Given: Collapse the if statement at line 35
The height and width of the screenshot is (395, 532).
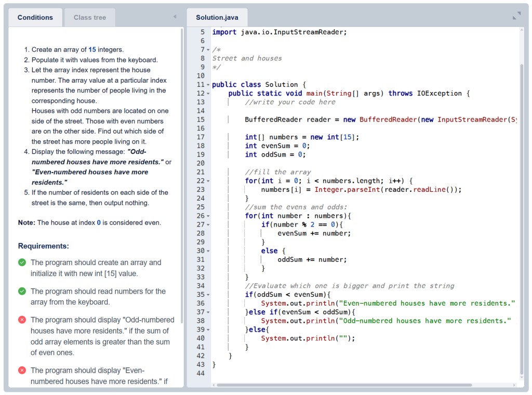Looking at the screenshot, I should click(x=208, y=295).
